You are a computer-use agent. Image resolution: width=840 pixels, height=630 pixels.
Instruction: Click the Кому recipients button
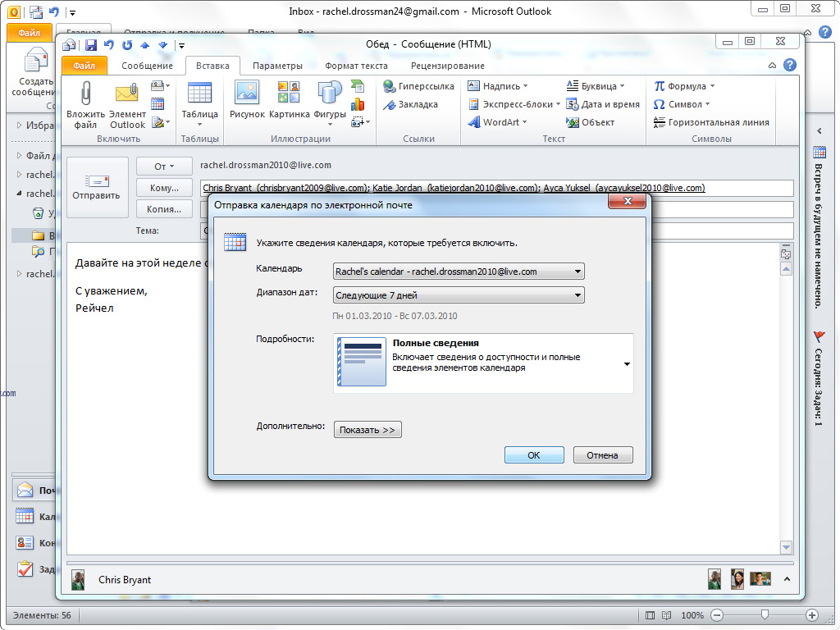164,188
